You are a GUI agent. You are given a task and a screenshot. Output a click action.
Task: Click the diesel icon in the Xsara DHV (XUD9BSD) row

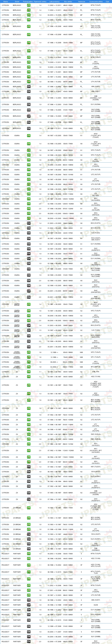[29, 254]
